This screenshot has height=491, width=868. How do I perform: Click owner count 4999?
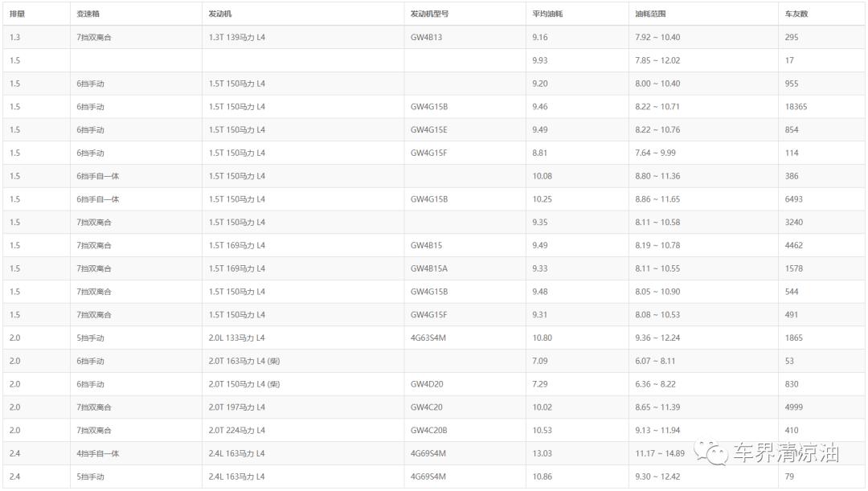coord(794,408)
